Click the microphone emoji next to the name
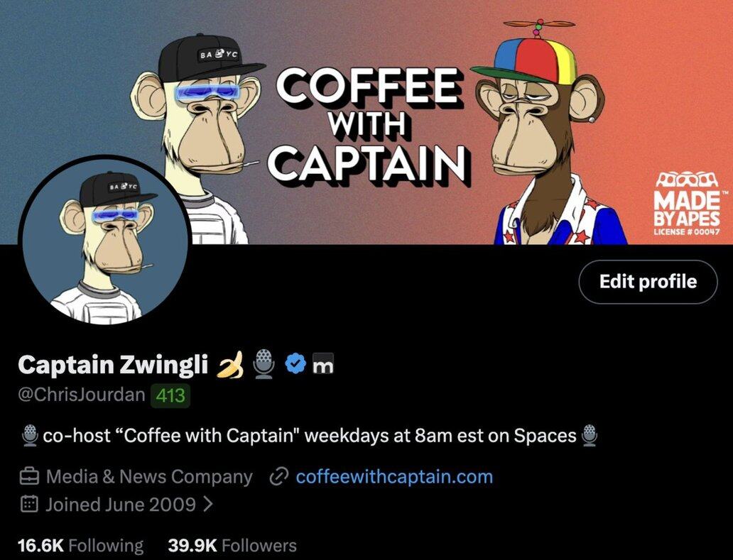The width and height of the screenshot is (733, 560). coord(266,364)
